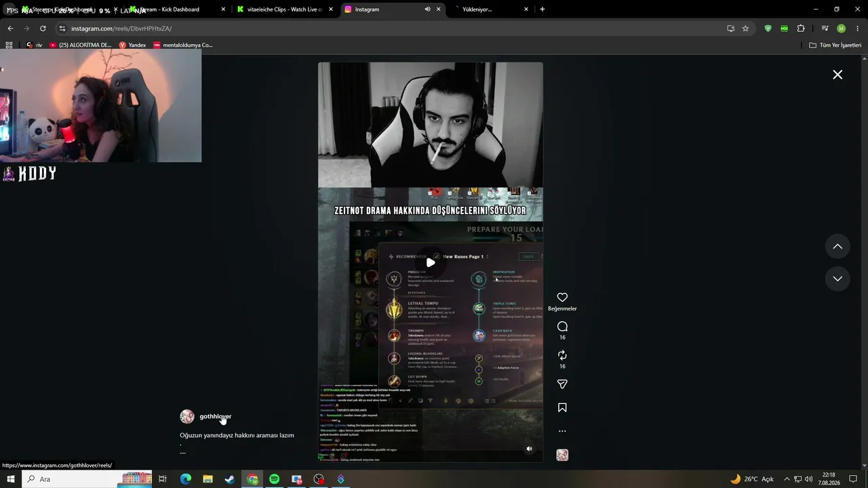868x488 pixels.
Task: Show hidden system tray icons
Action: point(787,479)
